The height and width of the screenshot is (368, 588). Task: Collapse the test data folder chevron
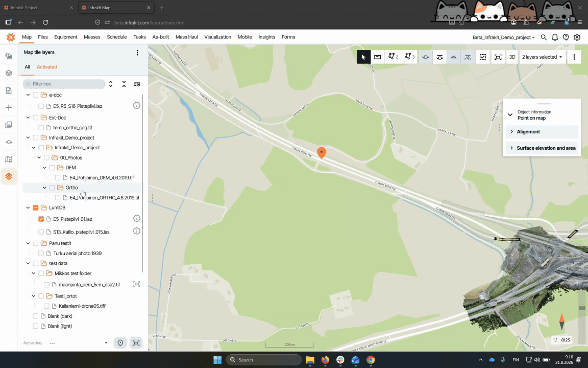pyautogui.click(x=28, y=263)
